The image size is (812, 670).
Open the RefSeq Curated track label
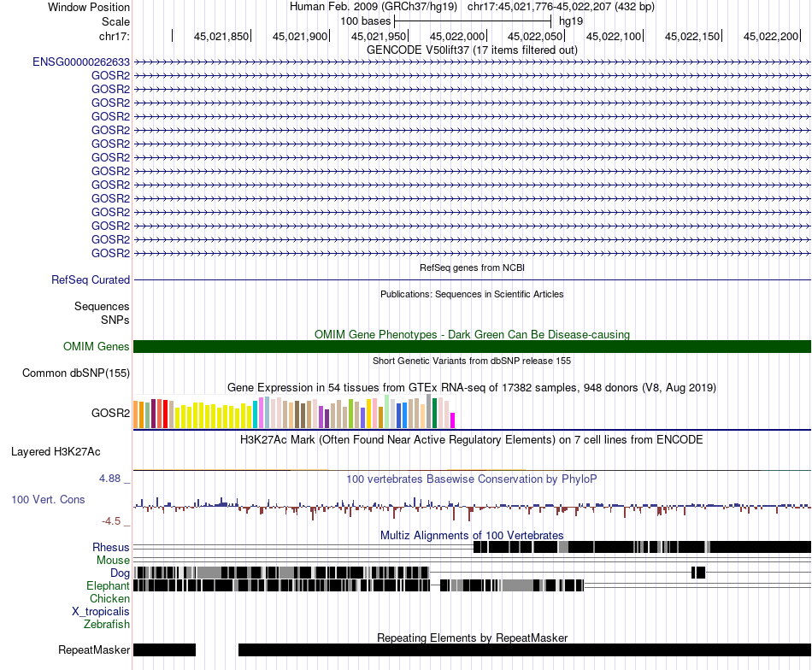[91, 280]
